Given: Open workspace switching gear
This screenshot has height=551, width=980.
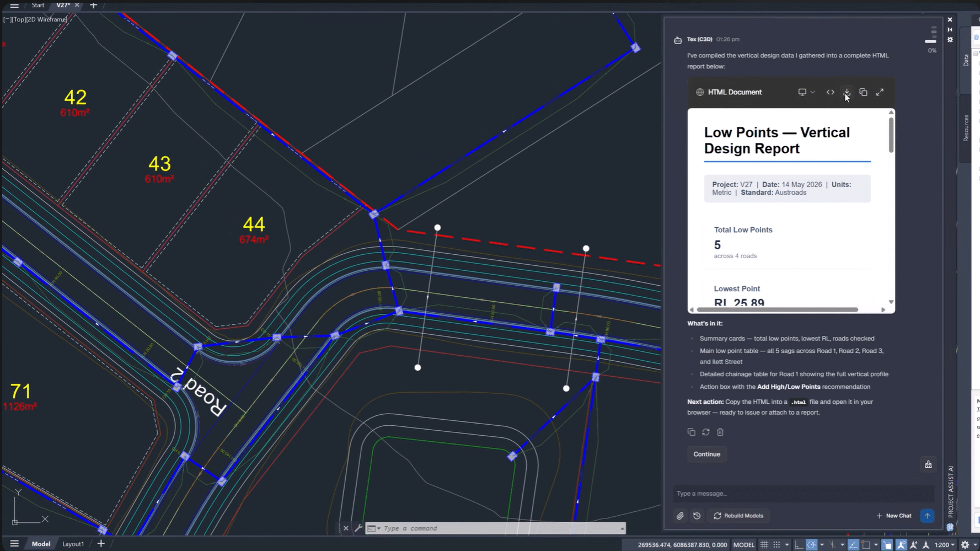Looking at the screenshot, I should (965, 545).
